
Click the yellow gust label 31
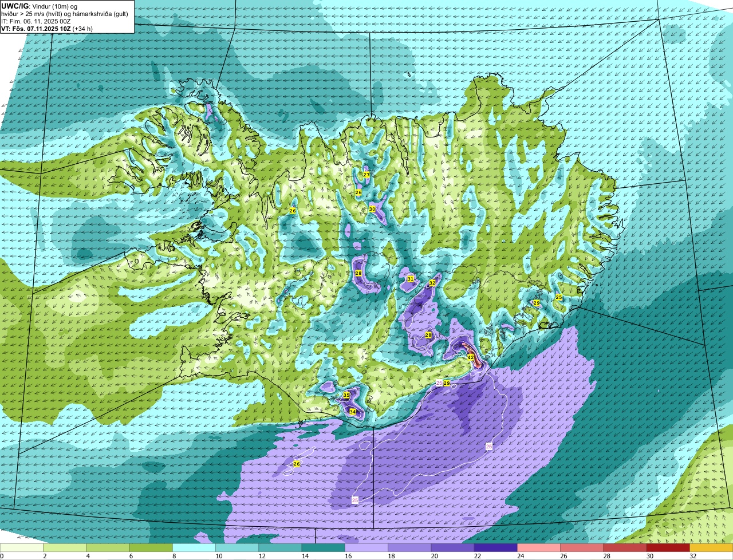[x=411, y=279]
